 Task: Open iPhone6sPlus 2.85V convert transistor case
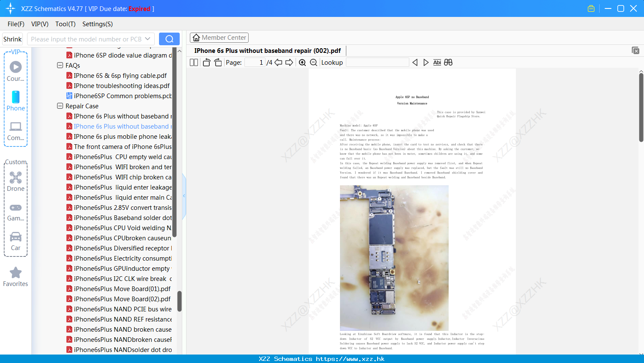pos(119,208)
